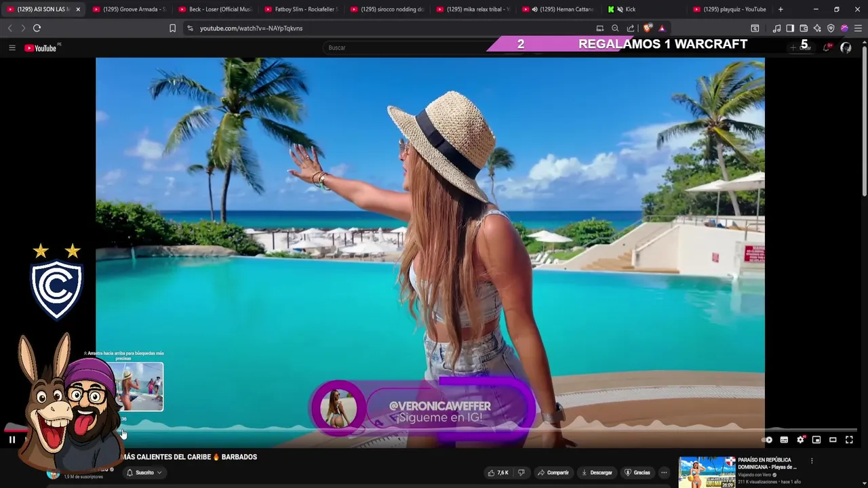Open the Paraíso en República Dominicana video title

[767, 464]
